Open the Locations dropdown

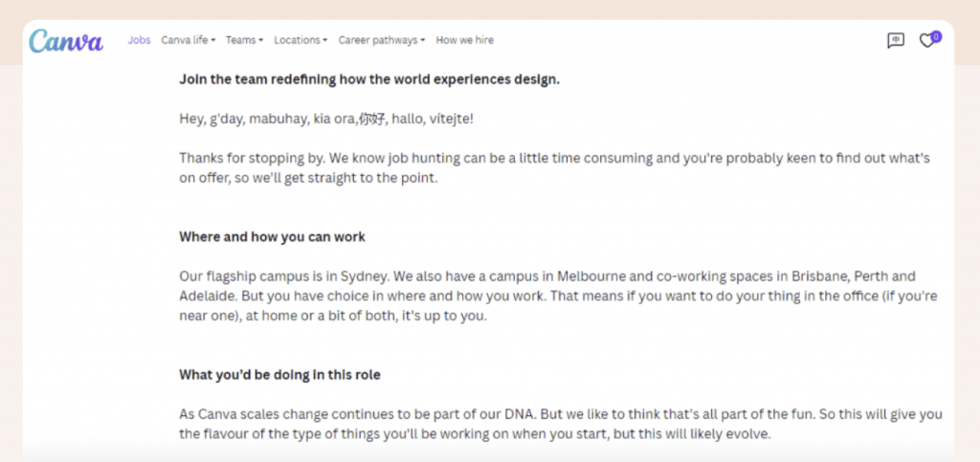(300, 40)
